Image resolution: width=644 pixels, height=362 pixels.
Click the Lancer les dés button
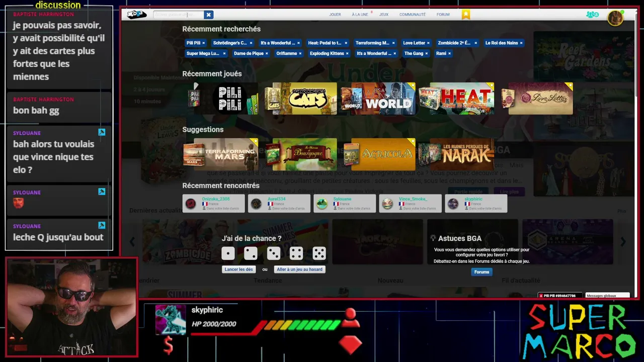[238, 269]
